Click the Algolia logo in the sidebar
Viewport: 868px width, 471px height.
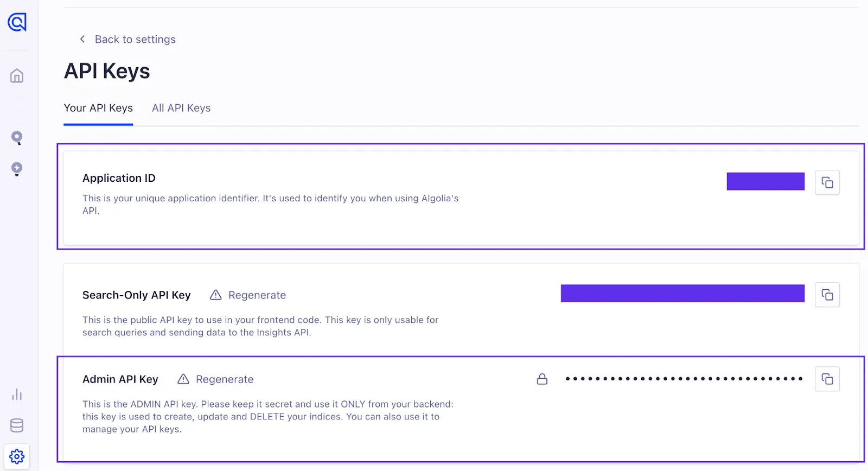[17, 22]
